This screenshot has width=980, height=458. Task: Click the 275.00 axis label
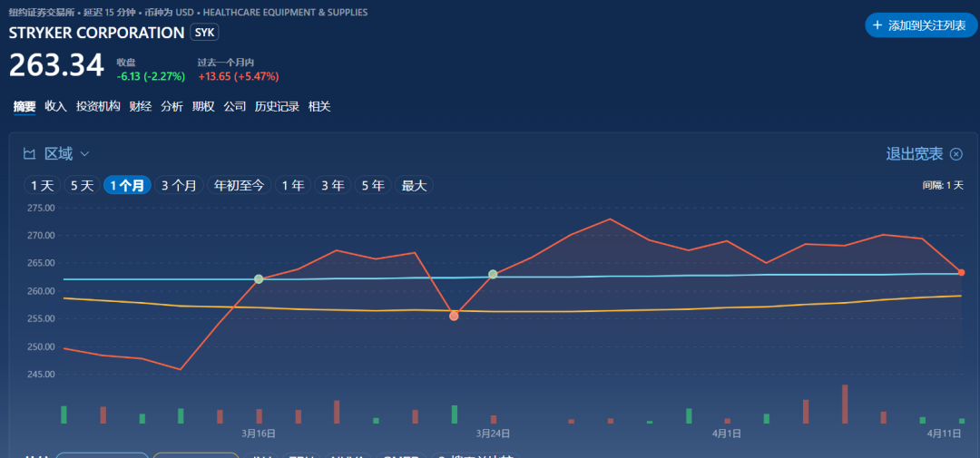[41, 208]
